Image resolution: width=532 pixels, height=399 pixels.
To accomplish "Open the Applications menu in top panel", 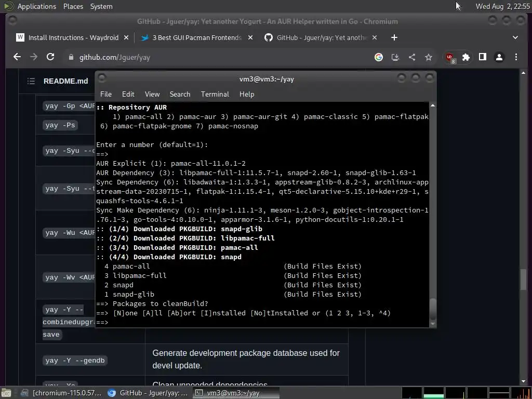I will (x=37, y=6).
